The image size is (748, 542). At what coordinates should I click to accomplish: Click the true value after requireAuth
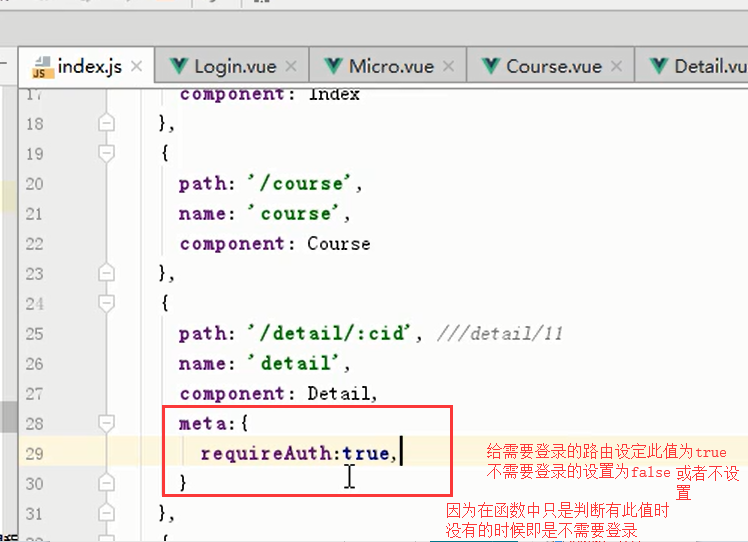(x=366, y=453)
